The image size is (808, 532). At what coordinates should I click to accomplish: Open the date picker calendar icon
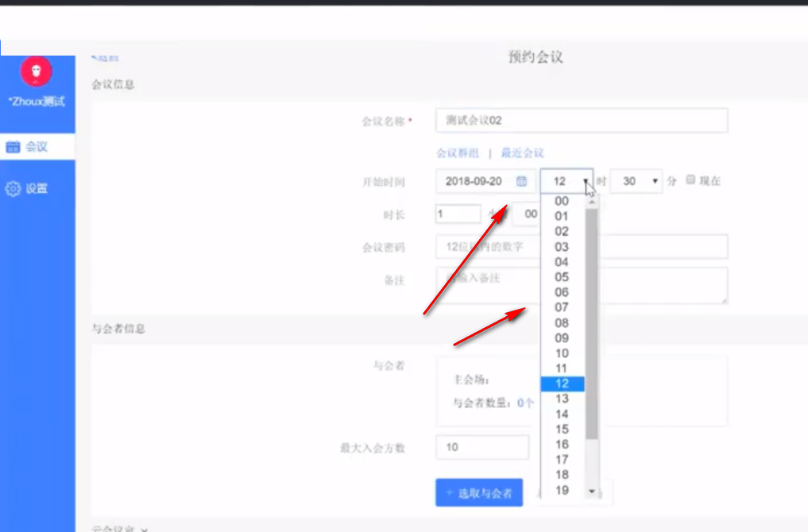(522, 181)
